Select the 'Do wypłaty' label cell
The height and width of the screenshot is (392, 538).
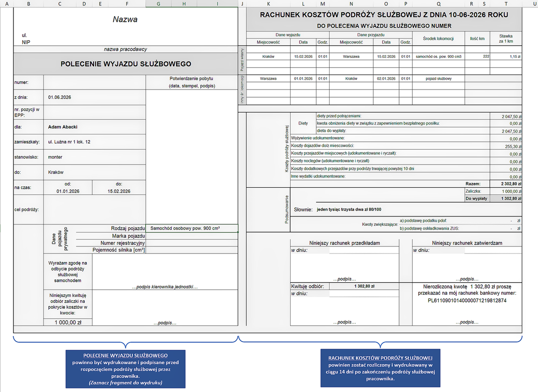(x=477, y=198)
